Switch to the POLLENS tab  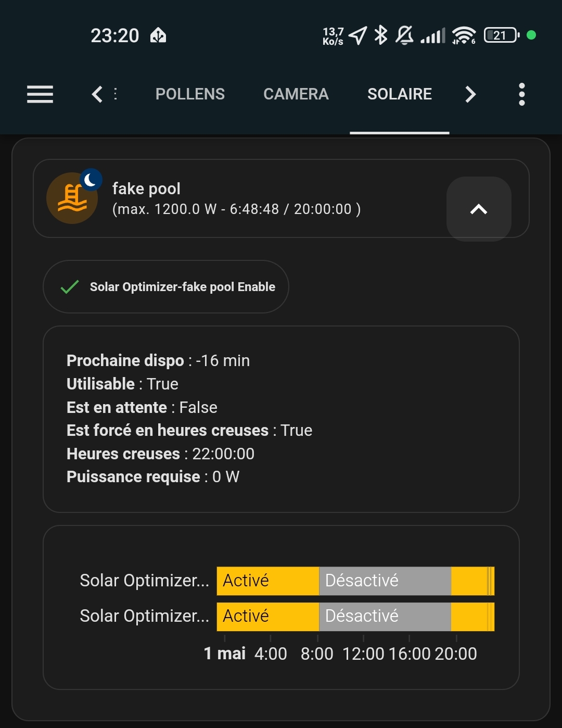190,94
